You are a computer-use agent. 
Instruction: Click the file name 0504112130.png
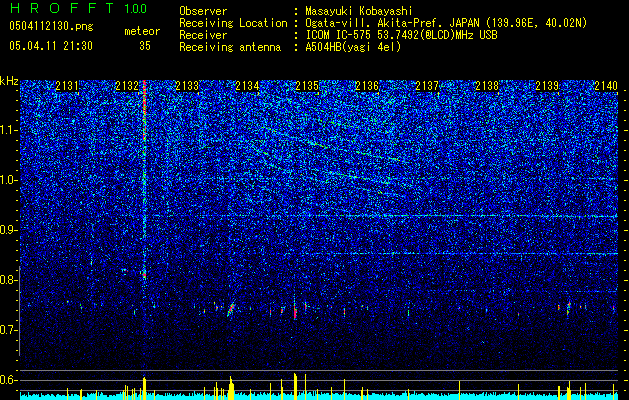click(x=51, y=26)
